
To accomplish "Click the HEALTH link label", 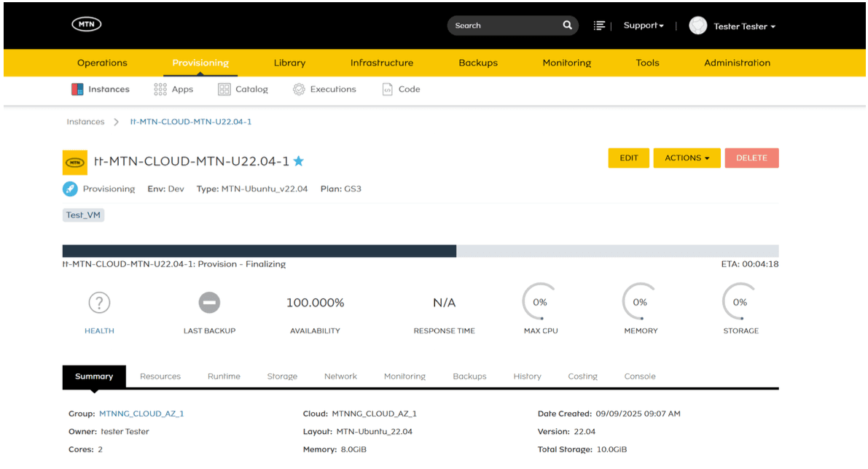I will tap(100, 330).
